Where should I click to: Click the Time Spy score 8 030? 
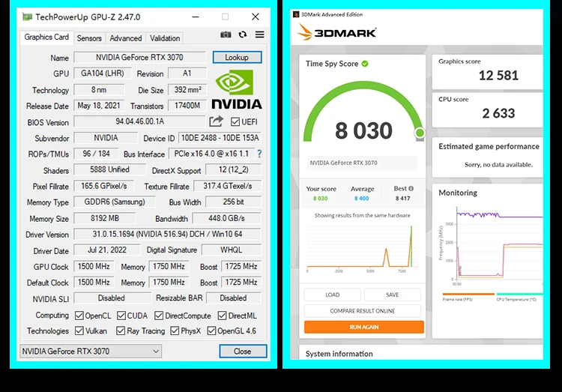363,130
